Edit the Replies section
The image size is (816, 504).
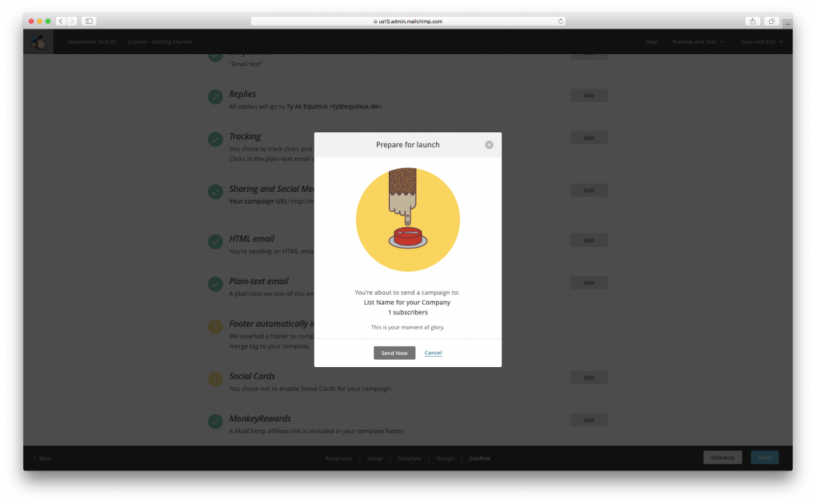589,96
